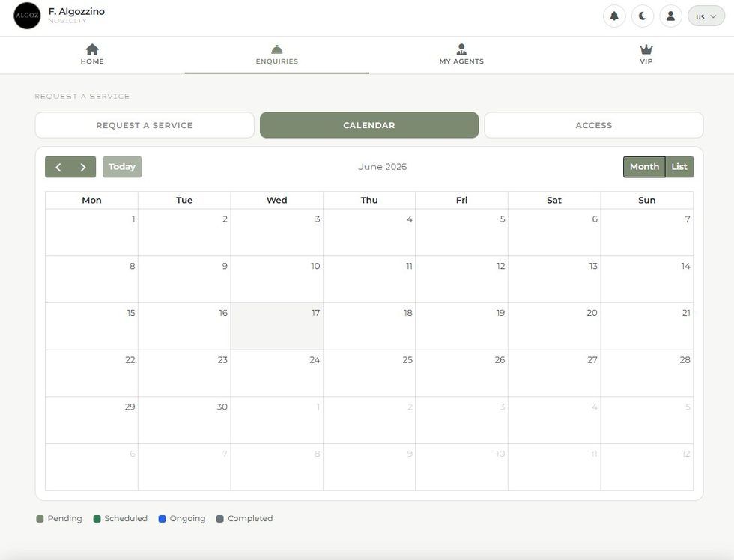Go to next month arrow
Image resolution: width=734 pixels, height=560 pixels.
click(x=83, y=167)
